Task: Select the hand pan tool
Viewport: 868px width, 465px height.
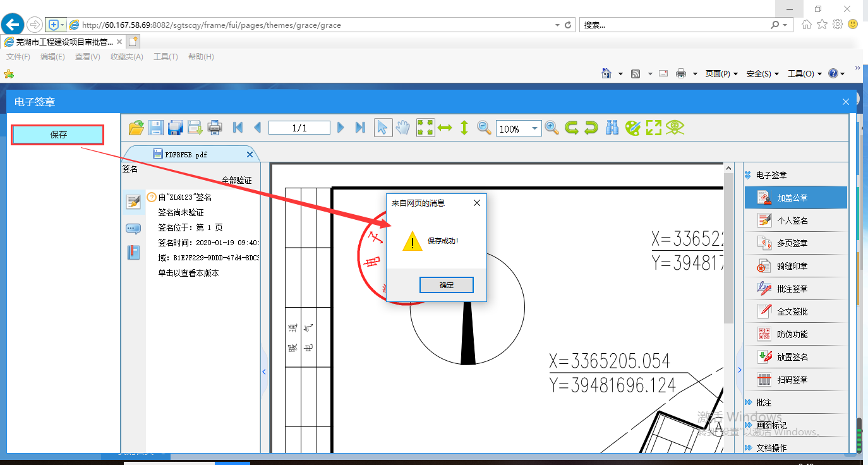Action: pos(402,128)
